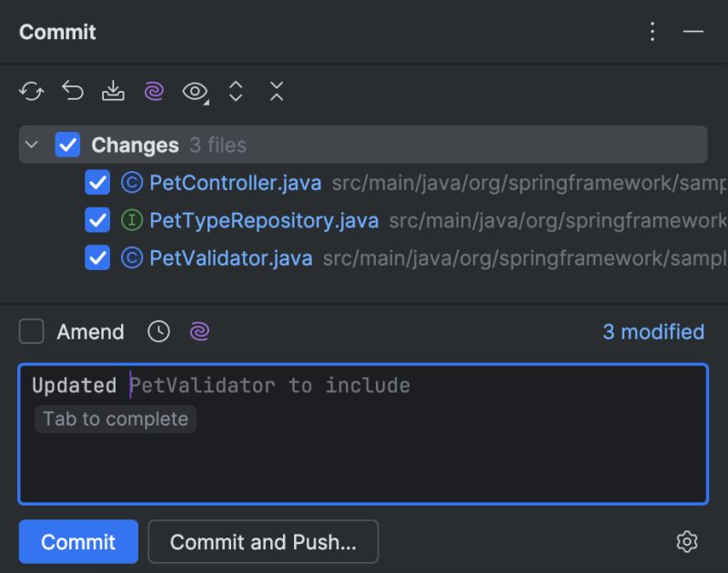Open the 3 modified link
The image size is (728, 573).
[652, 331]
